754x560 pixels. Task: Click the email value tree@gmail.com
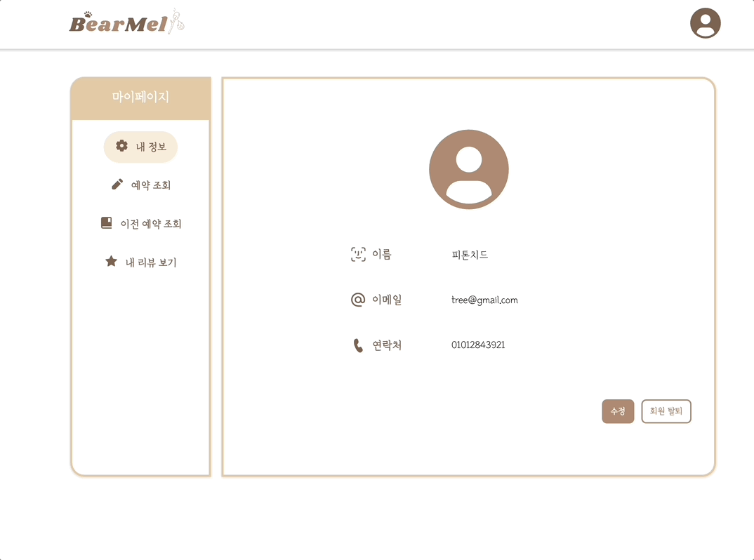[484, 300]
